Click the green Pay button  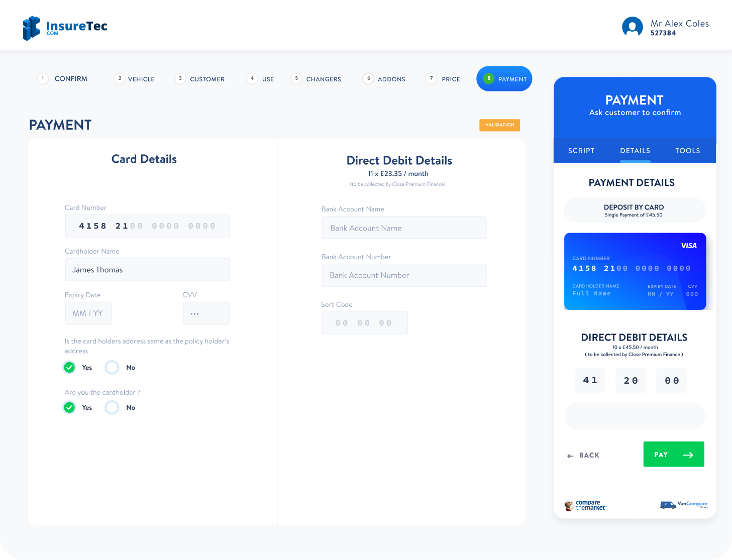point(674,454)
